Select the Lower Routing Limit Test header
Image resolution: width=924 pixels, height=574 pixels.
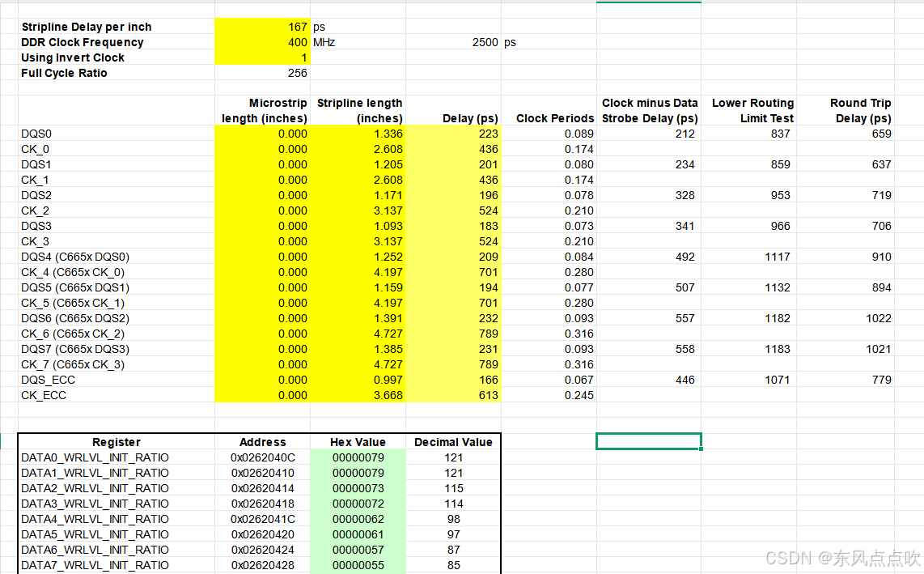point(752,110)
